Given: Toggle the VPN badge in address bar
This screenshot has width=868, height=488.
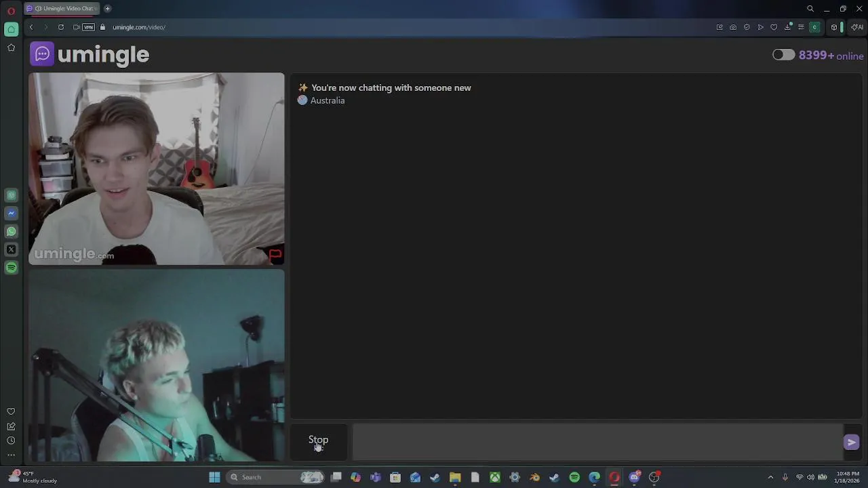Looking at the screenshot, I should pyautogui.click(x=88, y=27).
